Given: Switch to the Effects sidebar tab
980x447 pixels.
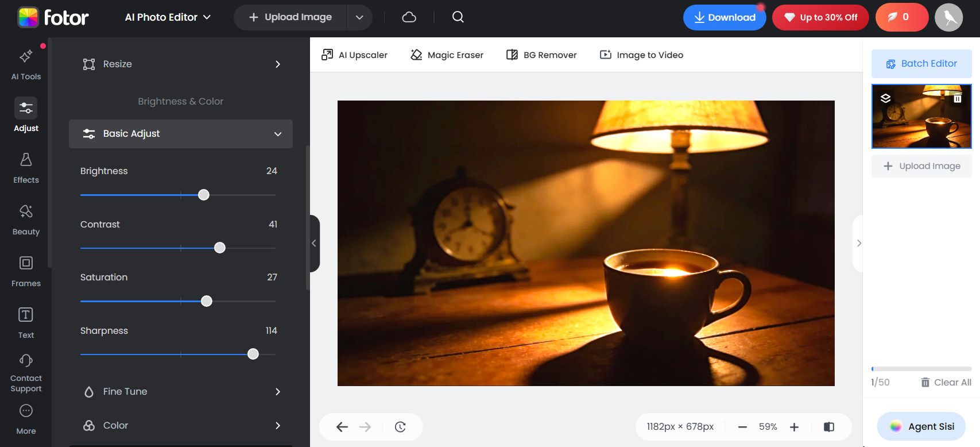Looking at the screenshot, I should [x=26, y=167].
